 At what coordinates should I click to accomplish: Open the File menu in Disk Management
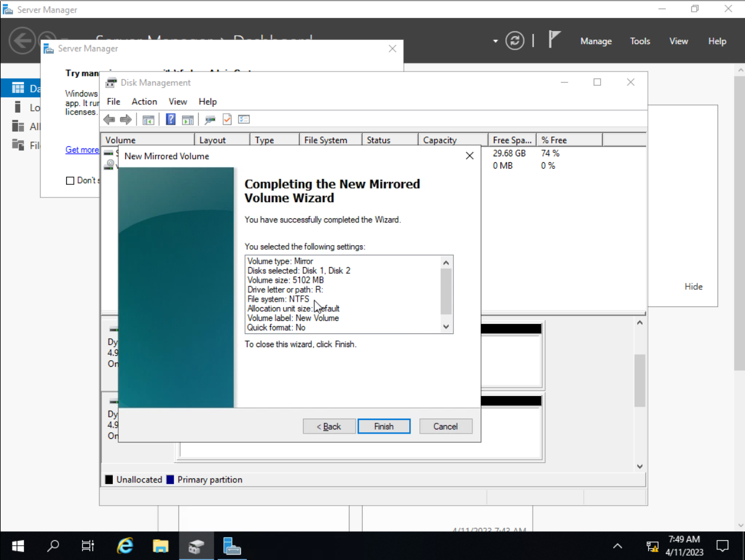click(x=113, y=101)
